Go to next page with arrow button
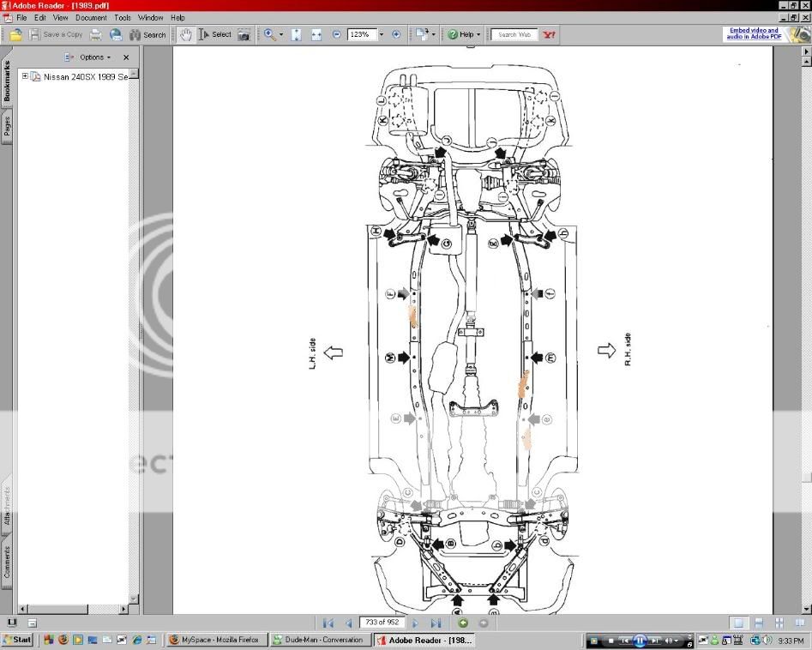 (415, 623)
